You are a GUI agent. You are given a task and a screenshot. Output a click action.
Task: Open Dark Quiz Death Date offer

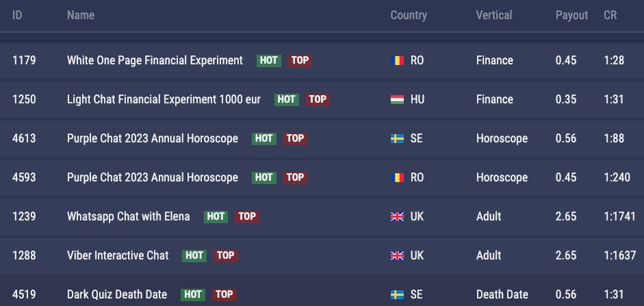click(117, 294)
